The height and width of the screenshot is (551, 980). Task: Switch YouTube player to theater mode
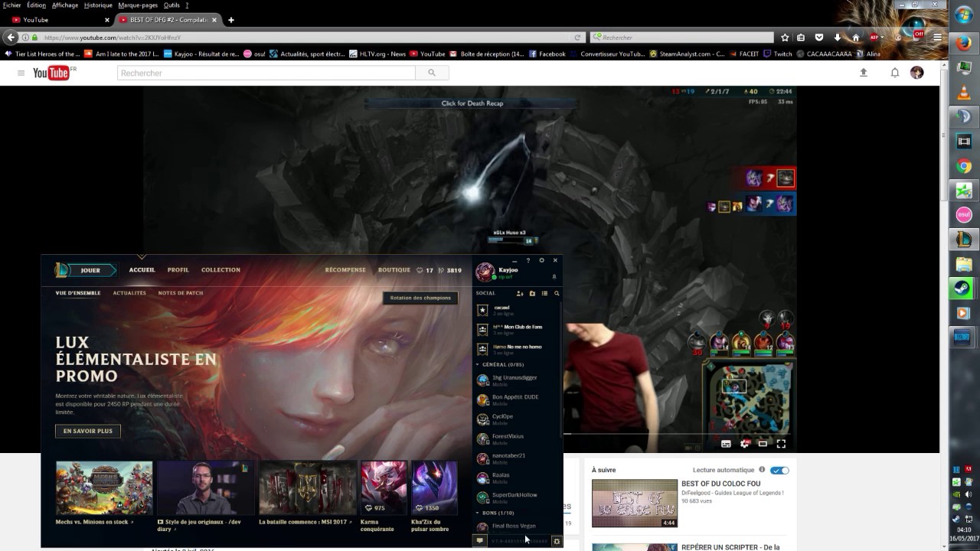point(763,443)
